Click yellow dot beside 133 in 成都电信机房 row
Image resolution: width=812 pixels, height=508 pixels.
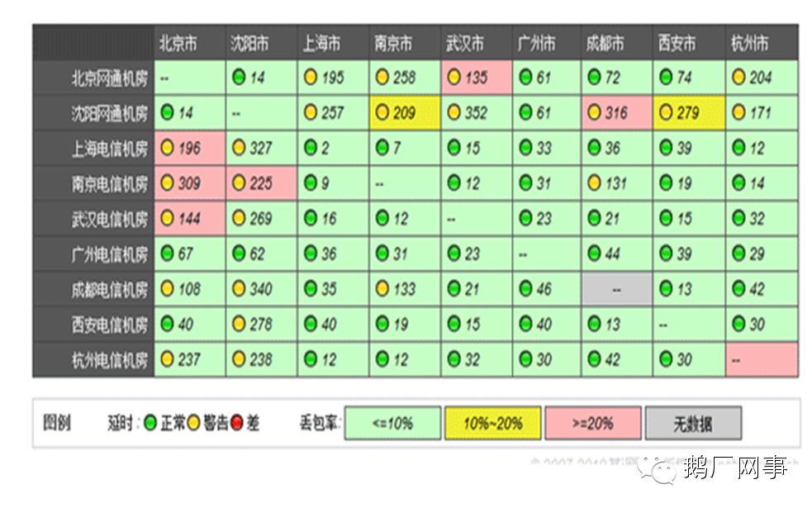click(x=382, y=288)
